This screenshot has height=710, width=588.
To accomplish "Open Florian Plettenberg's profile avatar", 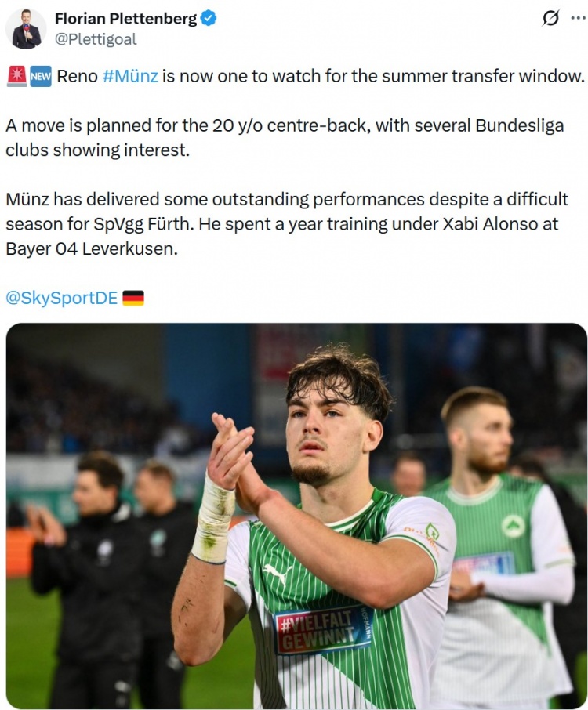I will [x=26, y=28].
